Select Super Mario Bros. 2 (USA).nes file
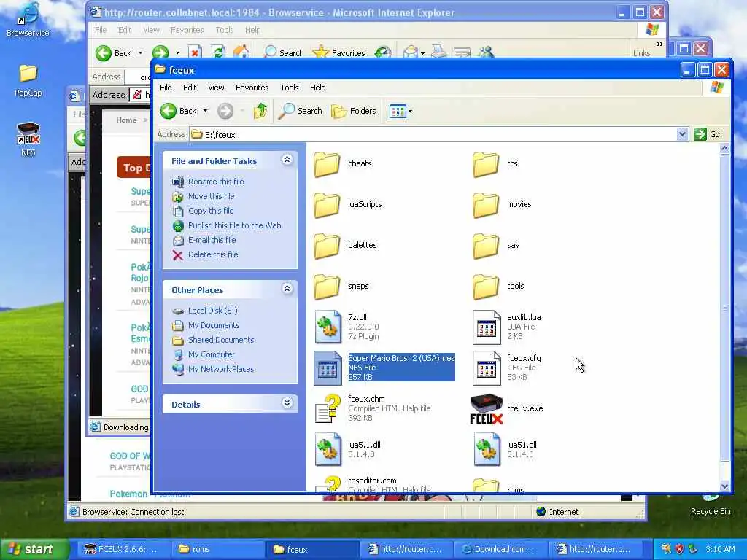The height and width of the screenshot is (560, 747). [384, 367]
